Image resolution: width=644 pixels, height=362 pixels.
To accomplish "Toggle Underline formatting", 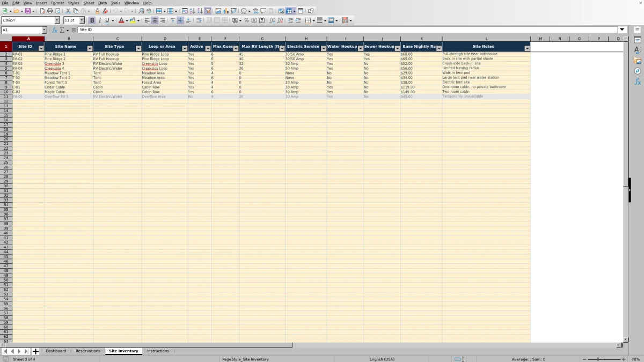I will [x=107, y=20].
